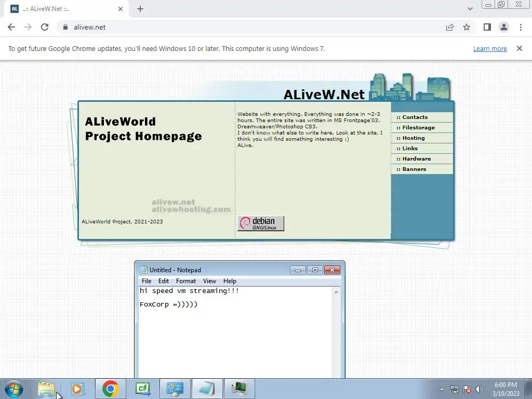Open Chrome three-dot menu

pos(521,27)
